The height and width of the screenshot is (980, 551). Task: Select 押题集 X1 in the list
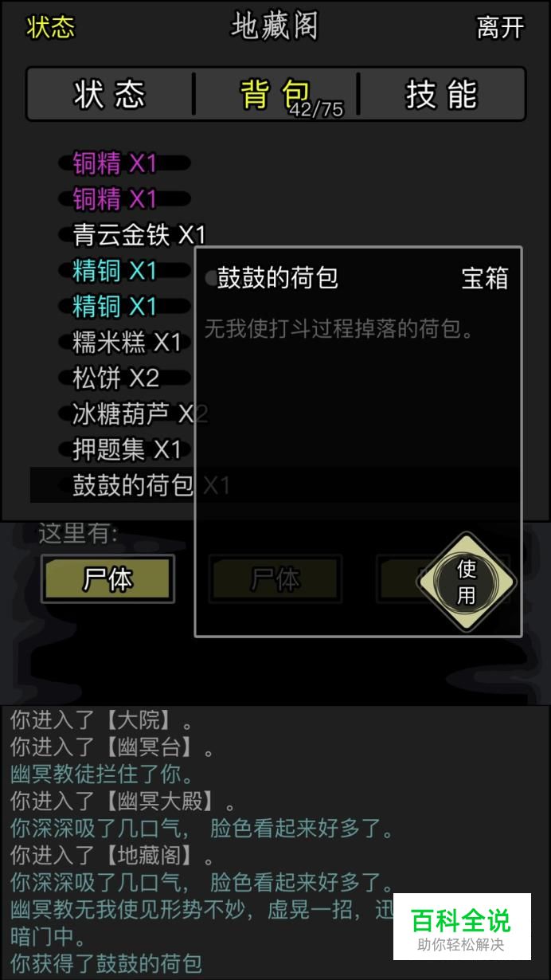127,449
